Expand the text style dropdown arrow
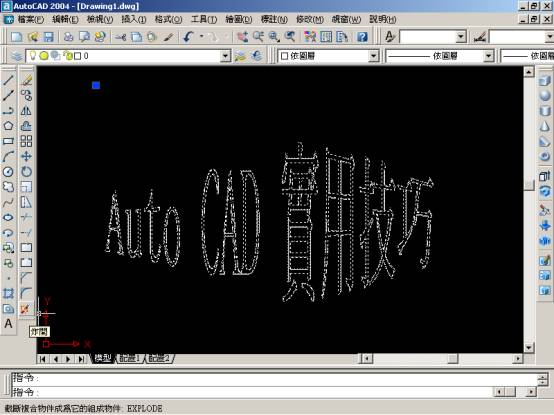 (461, 37)
